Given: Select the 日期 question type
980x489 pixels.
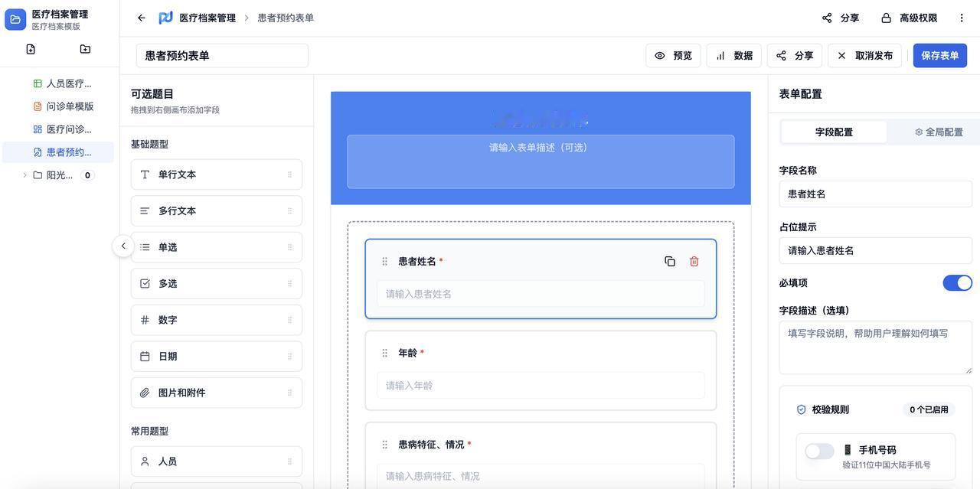Looking at the screenshot, I should tap(217, 357).
